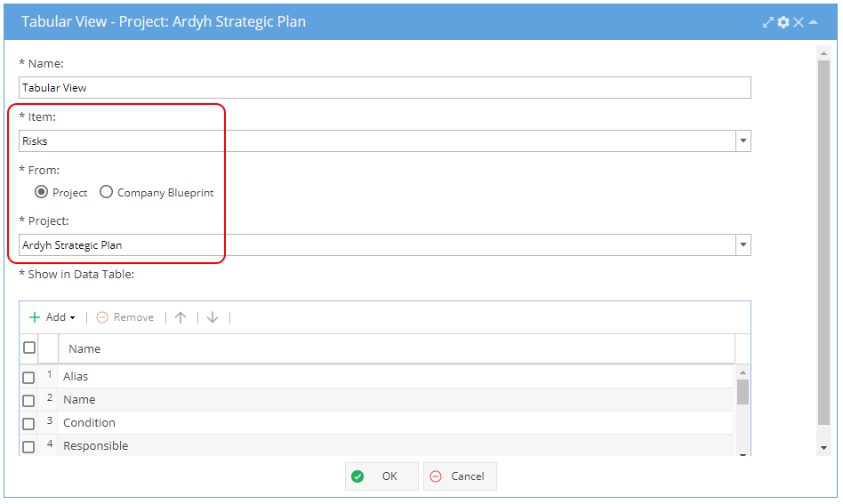Screen dimensions: 843x504
Task: Toggle the select-all checkbox in table header
Action: (29, 348)
